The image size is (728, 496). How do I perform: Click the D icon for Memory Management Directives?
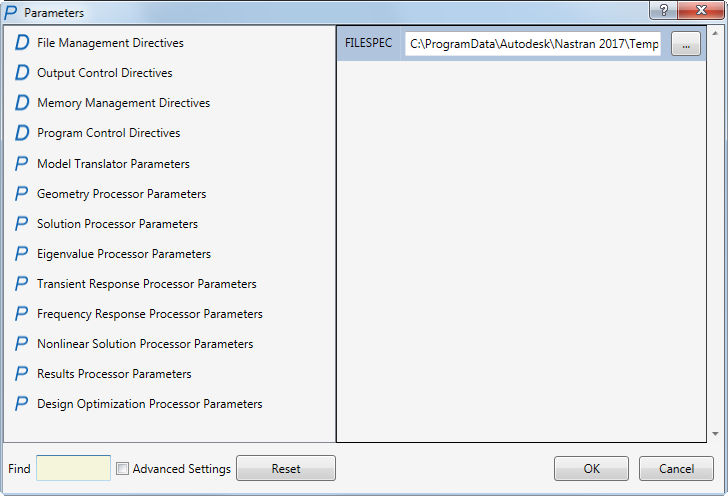[22, 103]
